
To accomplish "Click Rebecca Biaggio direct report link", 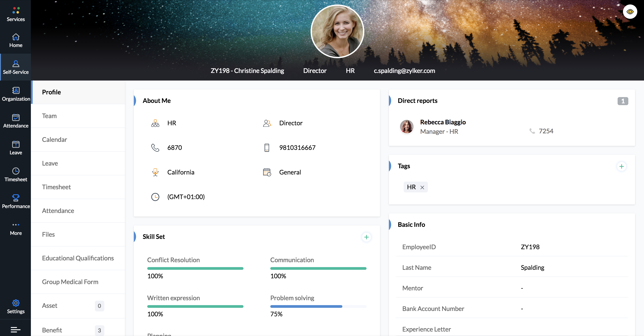I will coord(443,122).
